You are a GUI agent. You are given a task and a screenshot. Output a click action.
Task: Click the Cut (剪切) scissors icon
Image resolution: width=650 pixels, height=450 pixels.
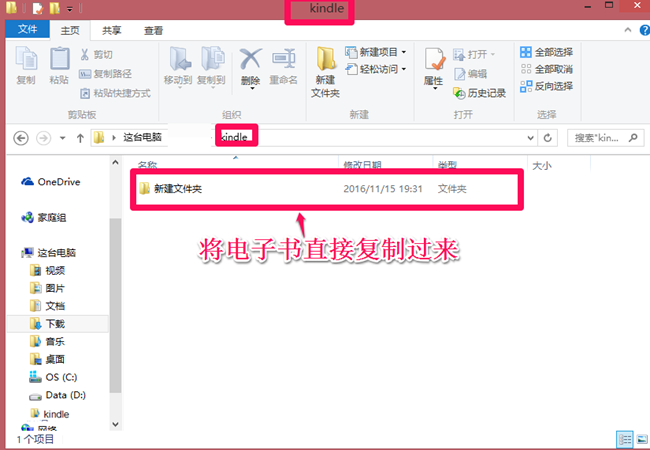pos(85,54)
